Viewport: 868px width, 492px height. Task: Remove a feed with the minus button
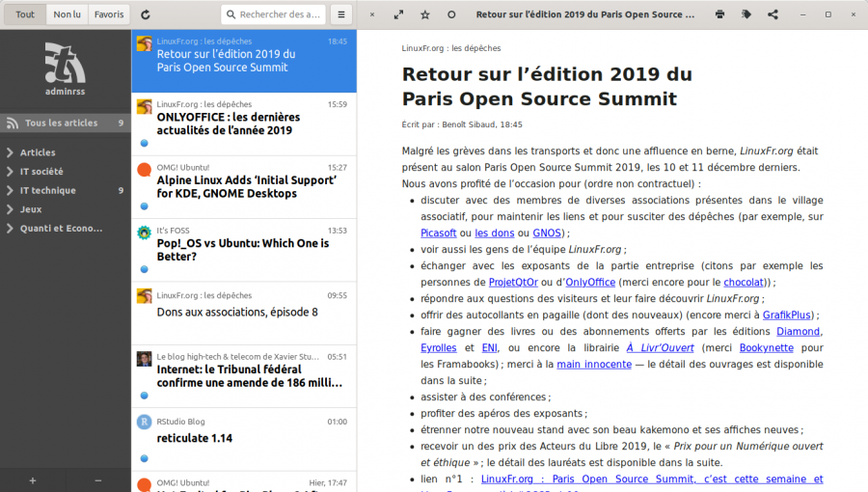point(98,480)
